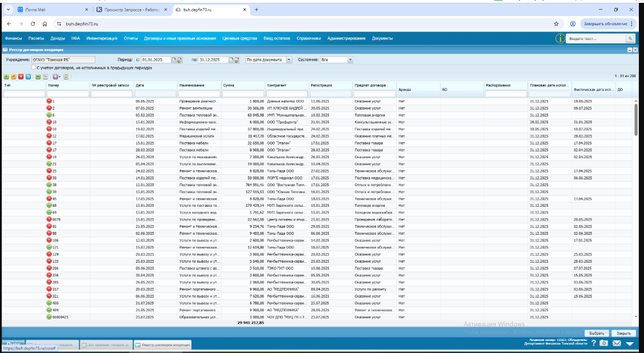644x353 pixels.
Task: Click the search magnifier icon
Action: [x=630, y=38]
